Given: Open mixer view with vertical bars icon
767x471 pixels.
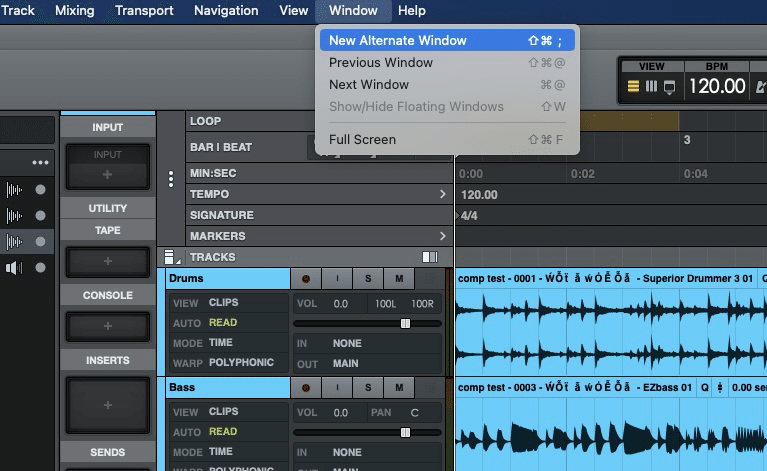Looking at the screenshot, I should 651,87.
